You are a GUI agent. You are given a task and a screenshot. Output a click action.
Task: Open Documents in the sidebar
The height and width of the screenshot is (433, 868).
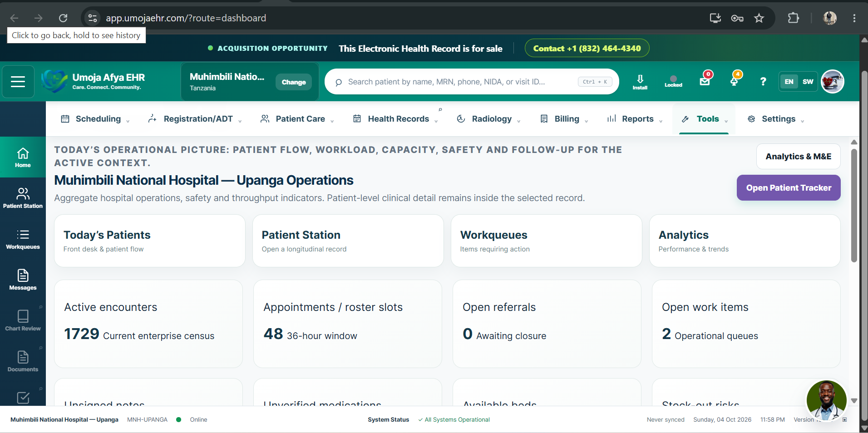(x=23, y=362)
